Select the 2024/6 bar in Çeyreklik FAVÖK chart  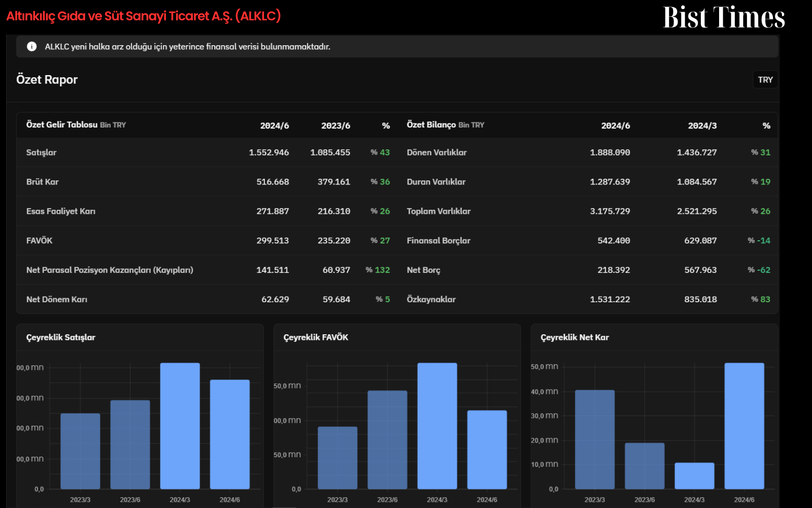(487, 450)
